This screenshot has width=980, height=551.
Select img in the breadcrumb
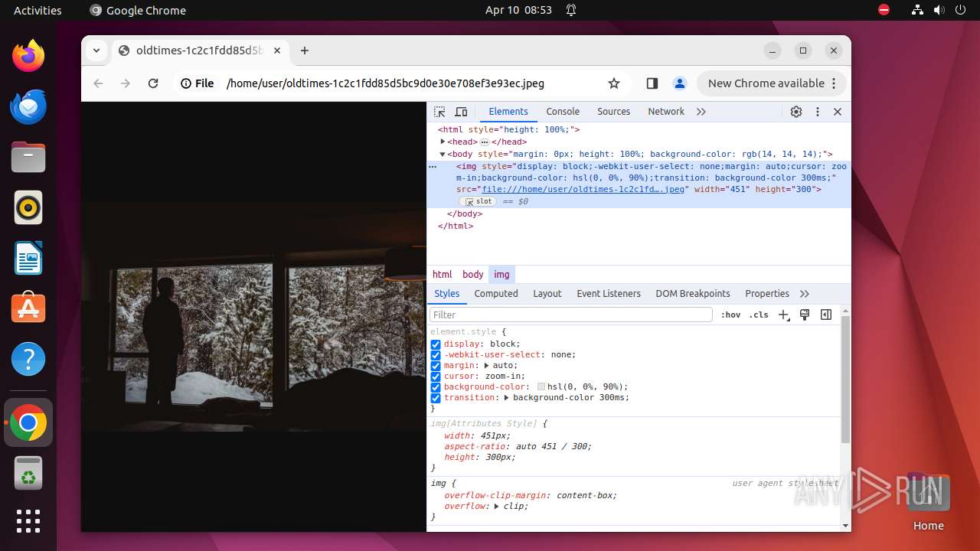501,275
